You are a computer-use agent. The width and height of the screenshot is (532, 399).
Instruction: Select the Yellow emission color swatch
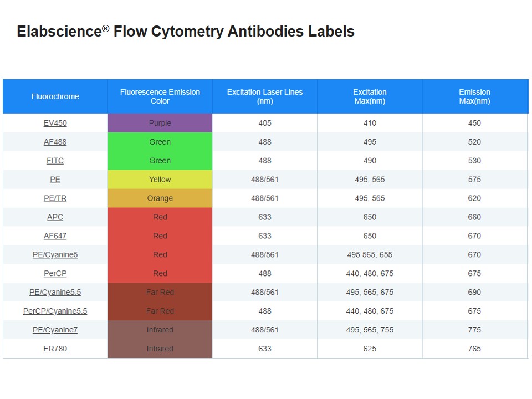(160, 180)
